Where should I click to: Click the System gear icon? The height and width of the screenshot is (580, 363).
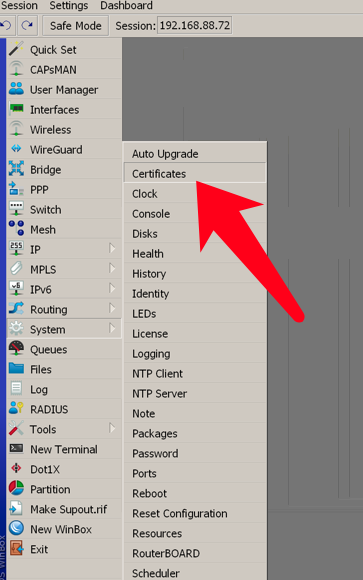click(x=16, y=329)
